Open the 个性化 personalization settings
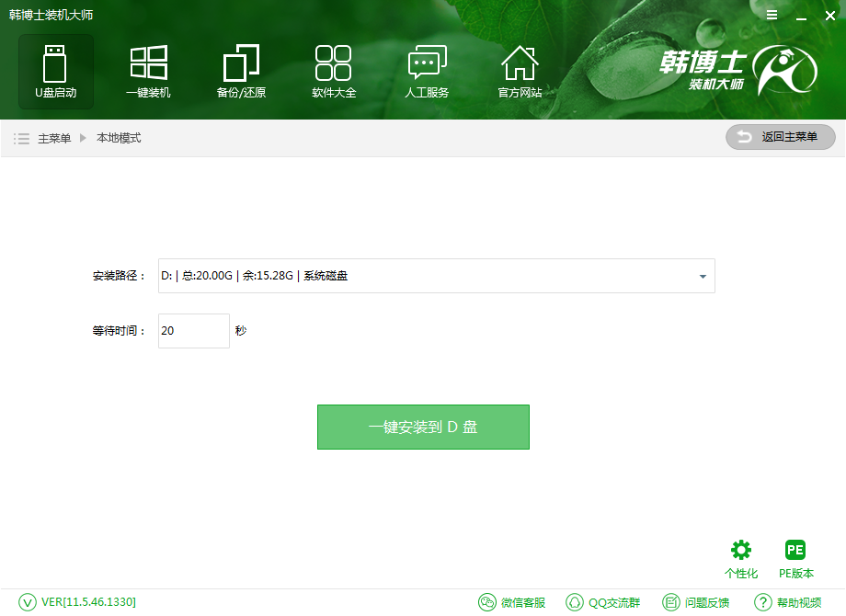This screenshot has width=846, height=616. tap(741, 556)
